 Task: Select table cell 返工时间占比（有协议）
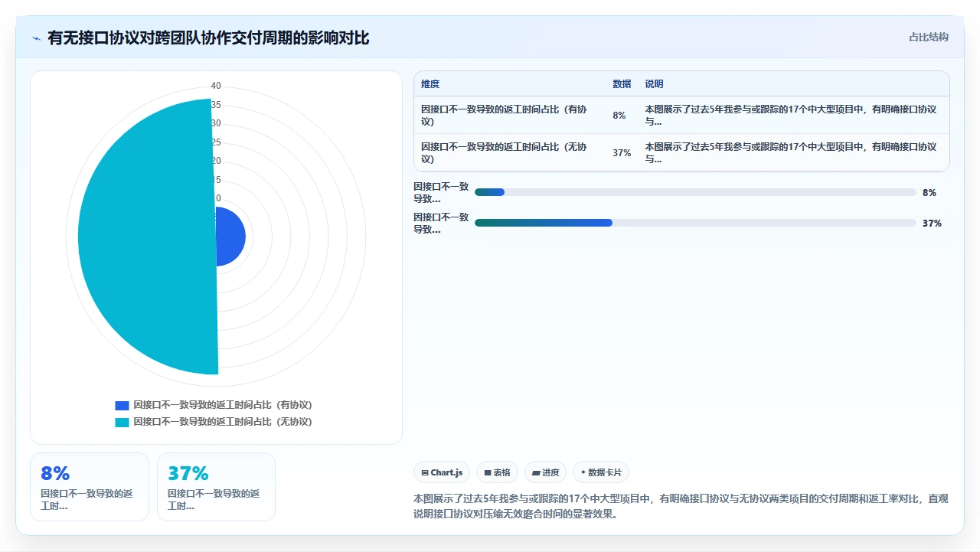click(x=510, y=116)
